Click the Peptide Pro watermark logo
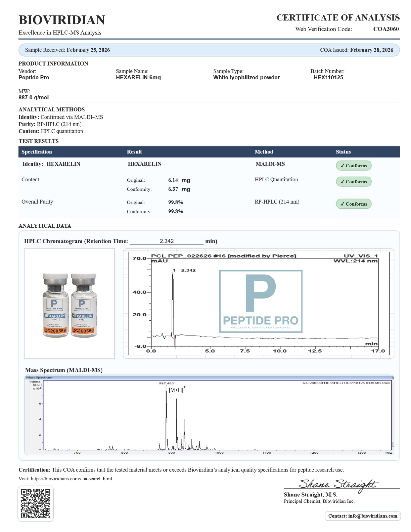The image size is (411, 532). tap(261, 301)
